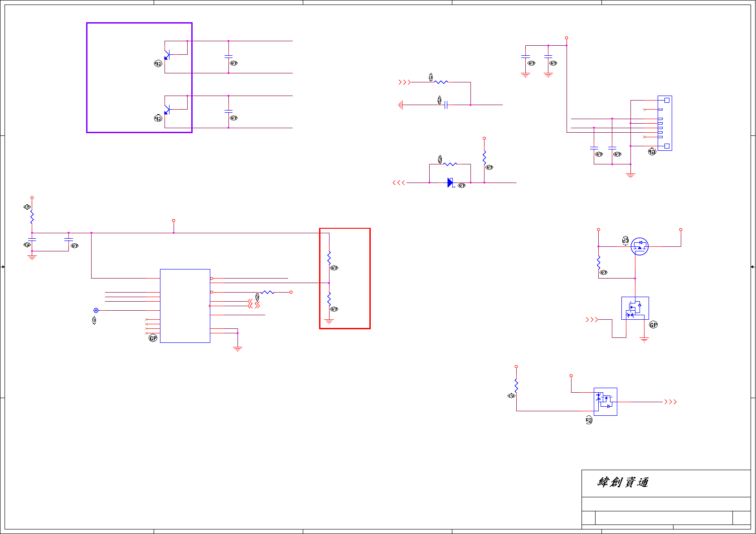This screenshot has width=756, height=534.
Task: Select the >>> off-page port feeding the RC filter
Action: [x=404, y=82]
